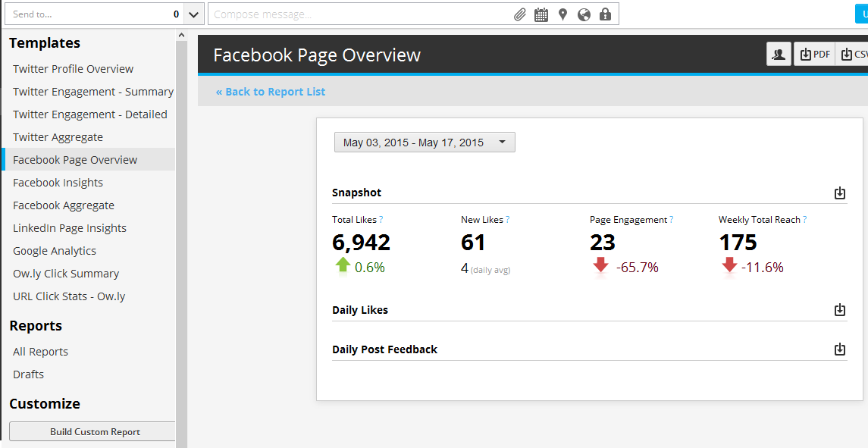
Task: Click the New Likes help question mark
Action: click(x=508, y=220)
